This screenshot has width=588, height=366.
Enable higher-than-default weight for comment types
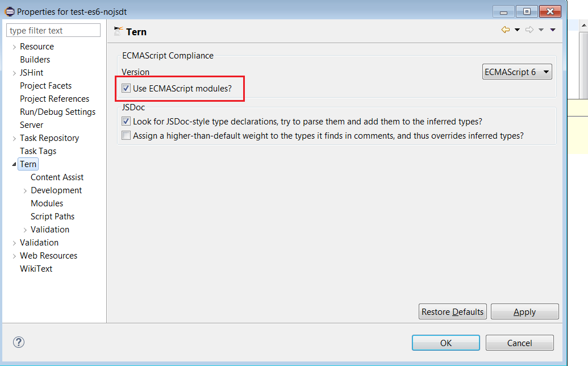coord(126,136)
